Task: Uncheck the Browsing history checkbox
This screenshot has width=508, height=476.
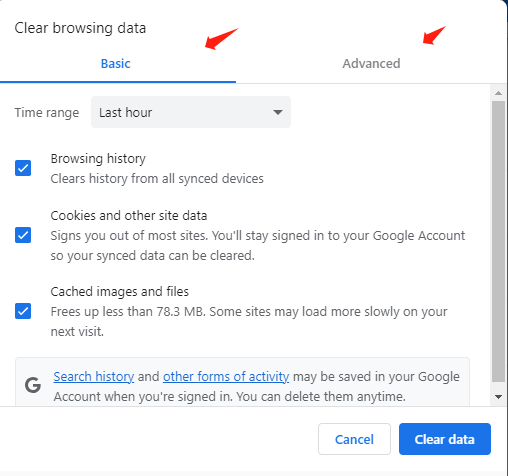Action: pyautogui.click(x=23, y=168)
